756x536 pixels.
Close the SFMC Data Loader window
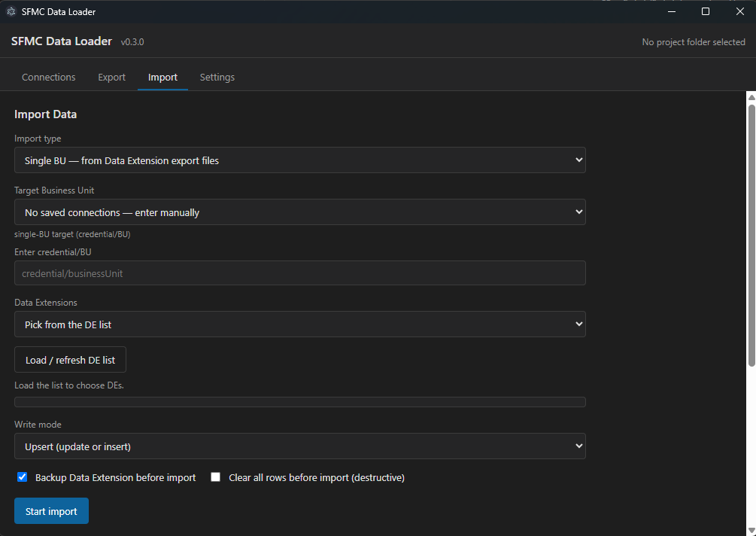(739, 11)
